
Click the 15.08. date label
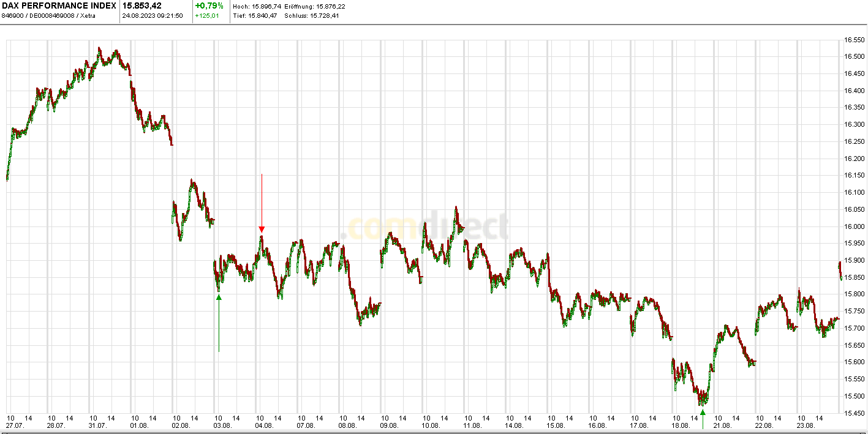point(556,425)
